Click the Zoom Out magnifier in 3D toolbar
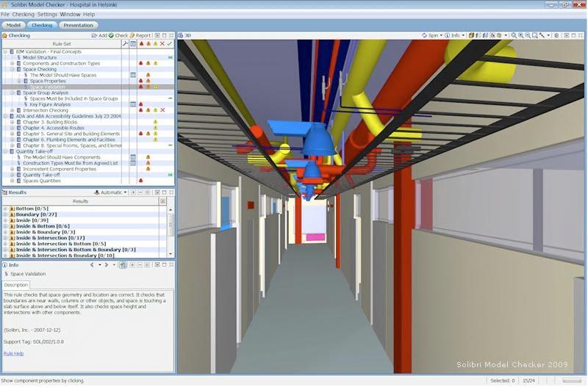Image resolution: width=588 pixels, height=387 pixels. [528, 35]
